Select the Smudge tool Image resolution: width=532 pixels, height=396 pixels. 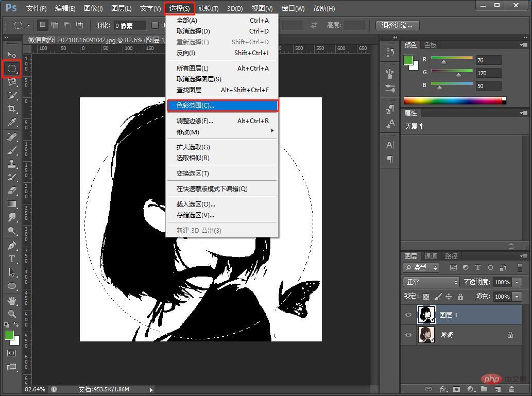pos(11,217)
